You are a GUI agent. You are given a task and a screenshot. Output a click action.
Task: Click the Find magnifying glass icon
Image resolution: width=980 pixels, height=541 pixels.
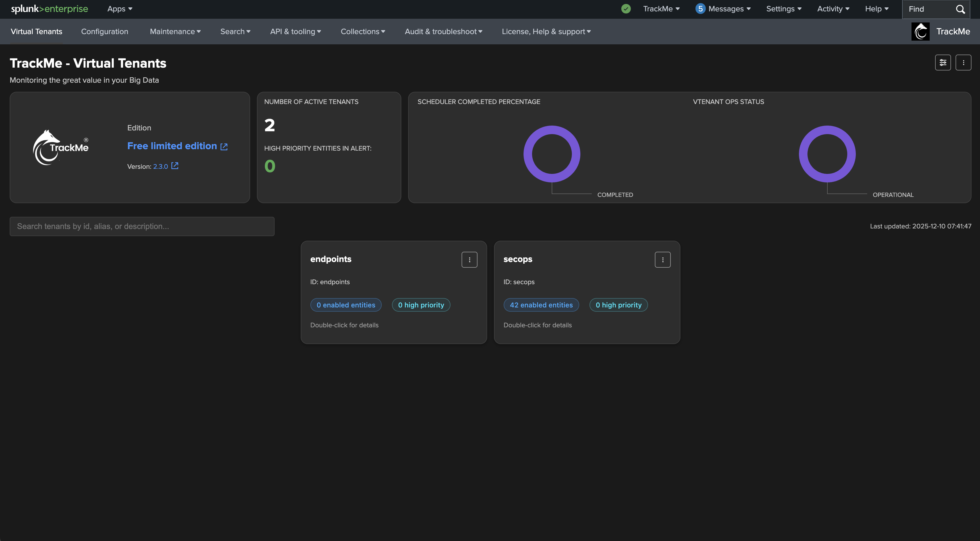pyautogui.click(x=960, y=9)
